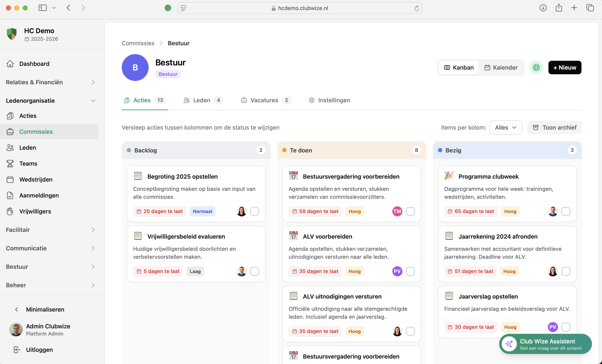The image size is (602, 364).
Task: Navigate back using the Commissies breadcrumb
Action: [138, 43]
